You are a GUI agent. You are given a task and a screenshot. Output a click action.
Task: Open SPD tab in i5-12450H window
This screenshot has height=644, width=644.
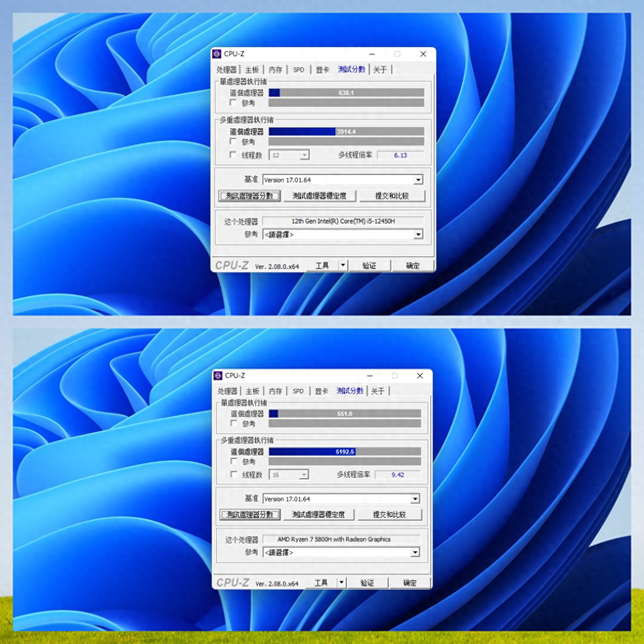tap(299, 70)
